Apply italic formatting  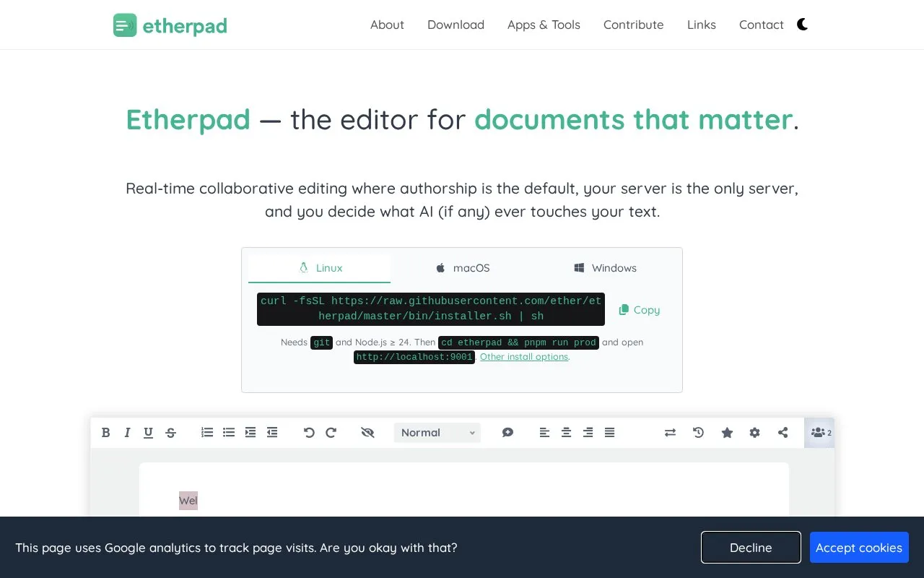click(127, 433)
